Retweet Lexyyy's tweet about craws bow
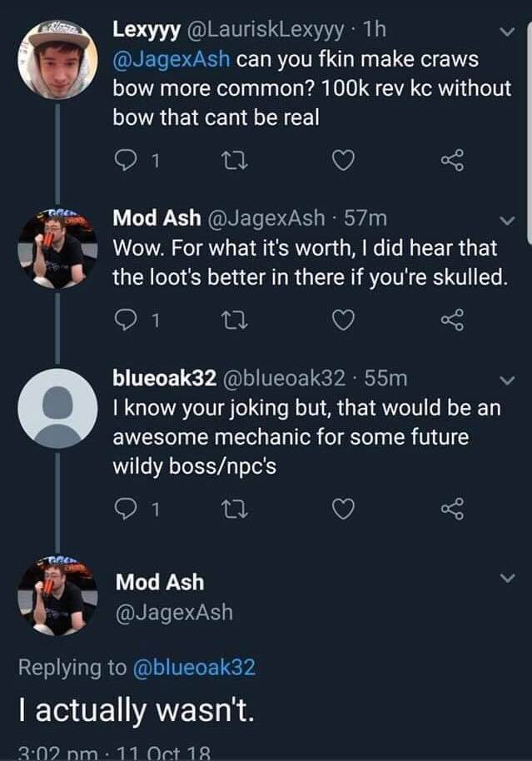 point(235,160)
